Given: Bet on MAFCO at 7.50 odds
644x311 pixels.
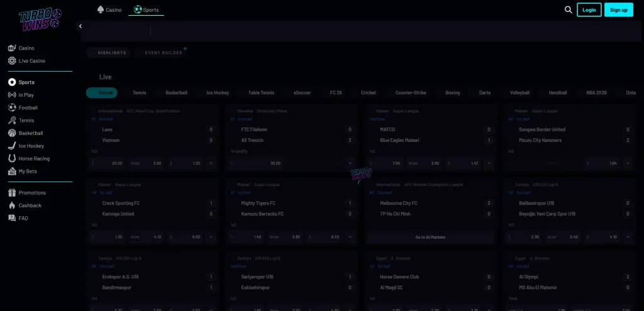Looking at the screenshot, I should (x=386, y=163).
